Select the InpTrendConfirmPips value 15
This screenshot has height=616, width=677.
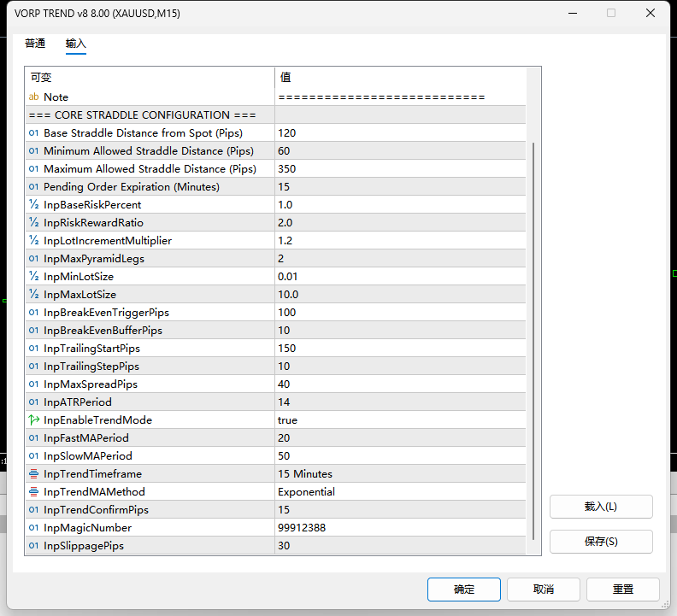400,509
